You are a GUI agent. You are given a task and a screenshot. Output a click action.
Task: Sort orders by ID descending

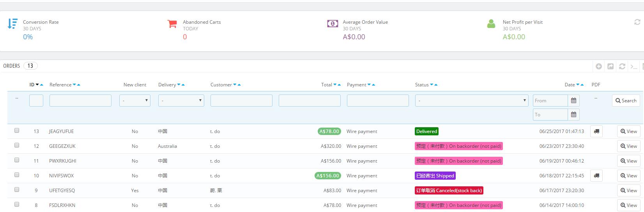(37, 85)
